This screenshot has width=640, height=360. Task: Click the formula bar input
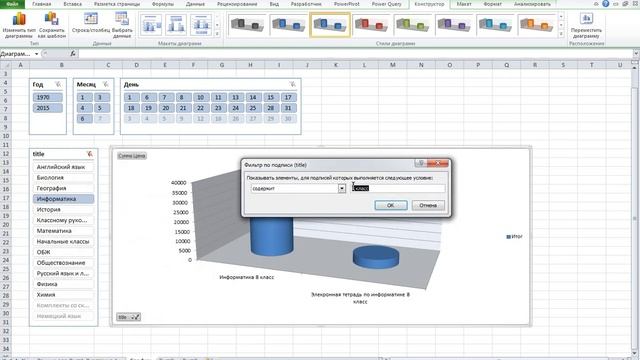(355, 53)
